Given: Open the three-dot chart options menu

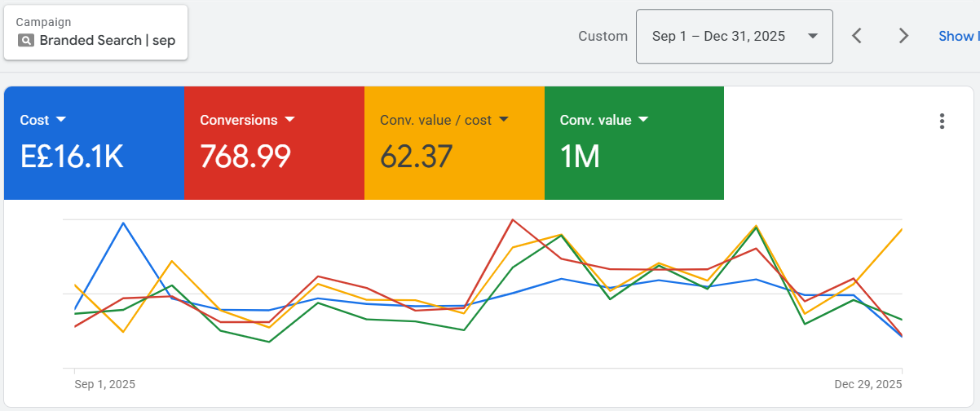Looking at the screenshot, I should [942, 122].
